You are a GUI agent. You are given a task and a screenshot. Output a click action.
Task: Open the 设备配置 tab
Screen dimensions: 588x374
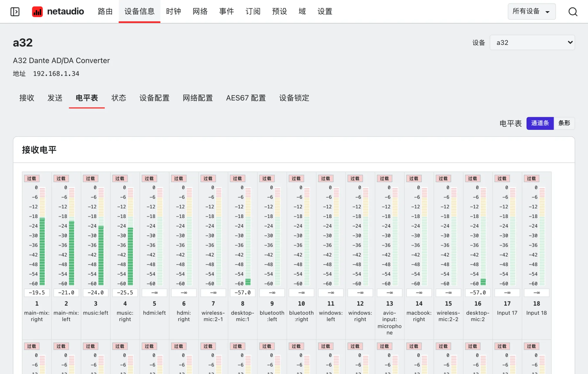[x=154, y=98]
